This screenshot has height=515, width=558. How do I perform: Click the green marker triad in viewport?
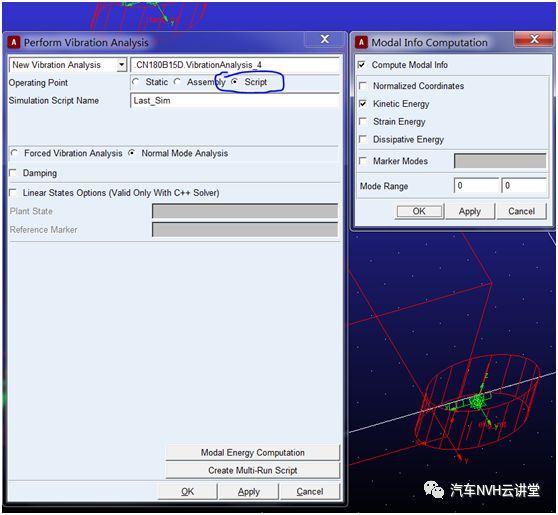point(477,402)
